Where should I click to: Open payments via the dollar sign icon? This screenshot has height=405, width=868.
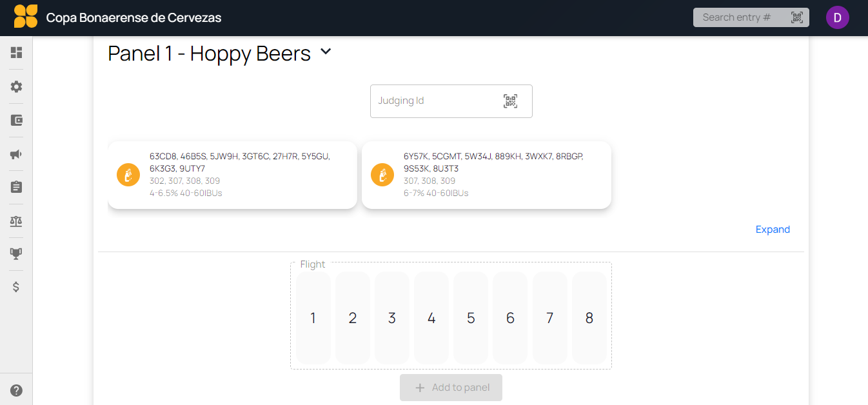[15, 286]
